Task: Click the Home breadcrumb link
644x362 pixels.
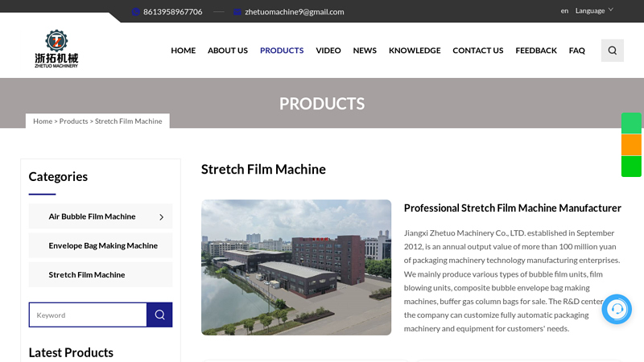Action: (x=43, y=121)
